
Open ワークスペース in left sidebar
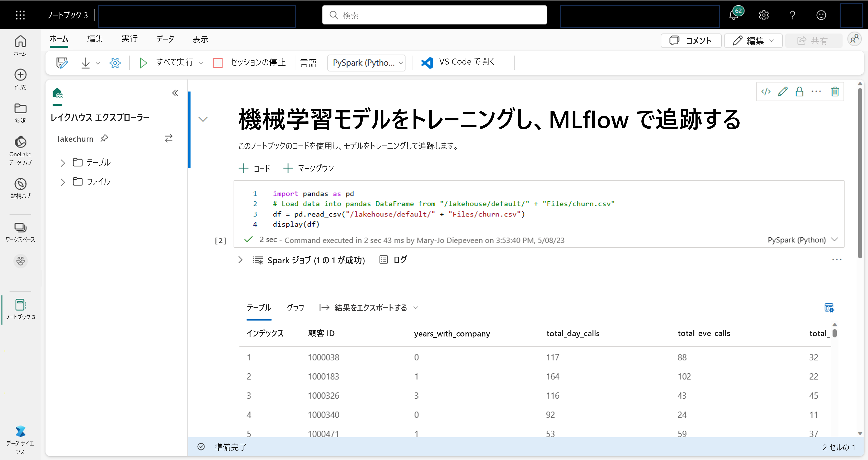click(x=20, y=232)
